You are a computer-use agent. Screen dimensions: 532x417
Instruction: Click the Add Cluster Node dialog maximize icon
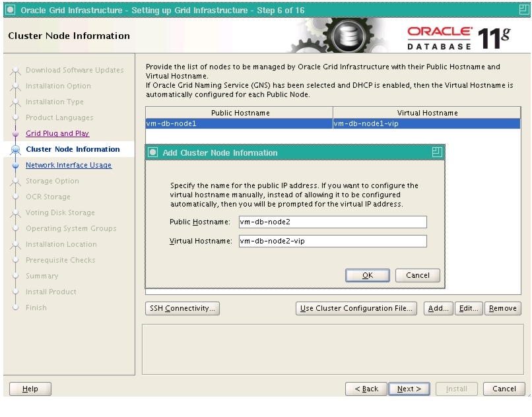(x=437, y=152)
